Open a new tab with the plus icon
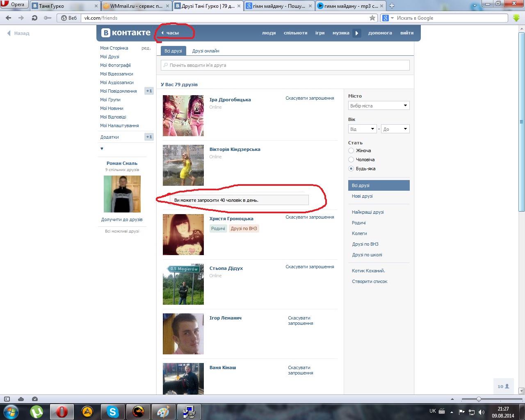This screenshot has height=420, width=525. (392, 6)
